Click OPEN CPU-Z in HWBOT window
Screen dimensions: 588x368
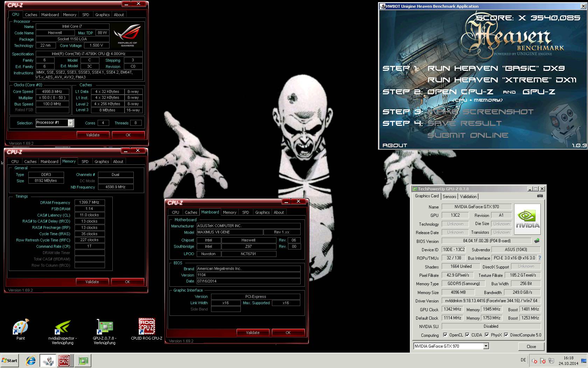coord(460,92)
